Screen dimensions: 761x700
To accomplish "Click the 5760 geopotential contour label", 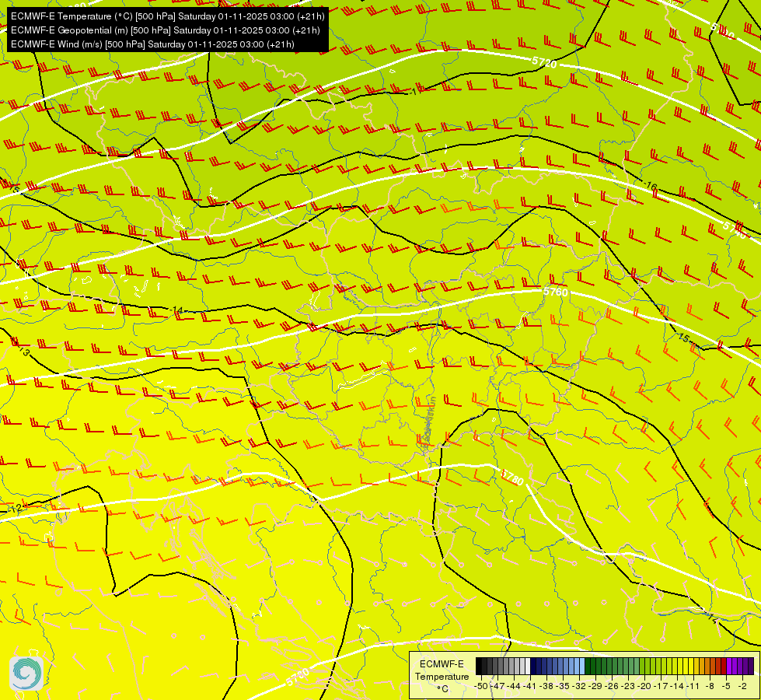I will [x=555, y=292].
